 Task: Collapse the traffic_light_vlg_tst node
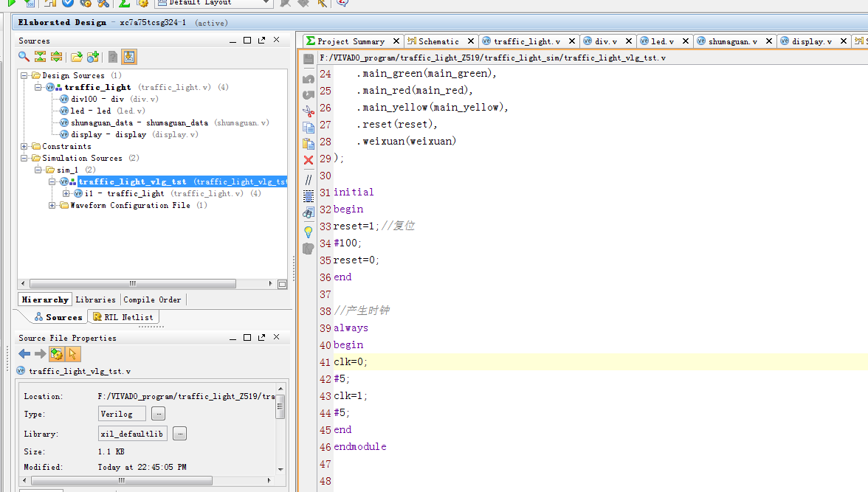pyautogui.click(x=52, y=181)
